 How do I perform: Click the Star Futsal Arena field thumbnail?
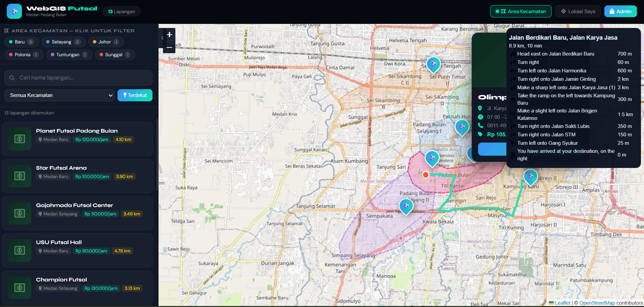[x=20, y=176]
